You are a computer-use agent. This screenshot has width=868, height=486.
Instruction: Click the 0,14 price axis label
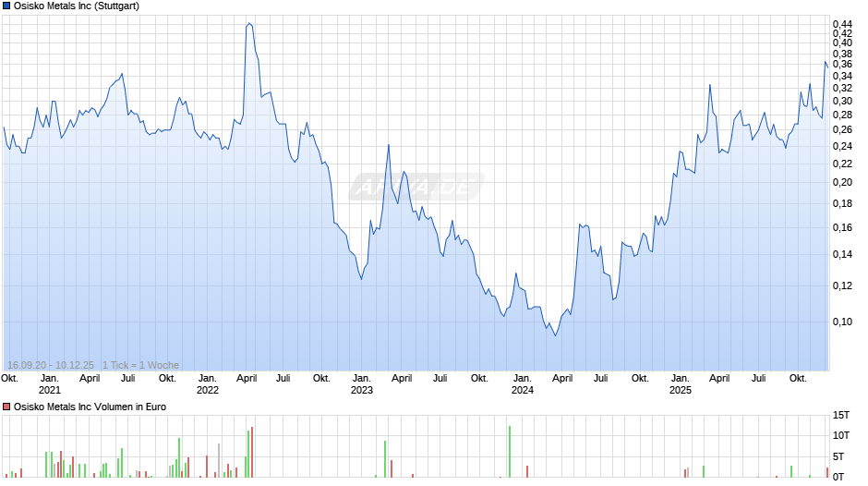pyautogui.click(x=842, y=255)
